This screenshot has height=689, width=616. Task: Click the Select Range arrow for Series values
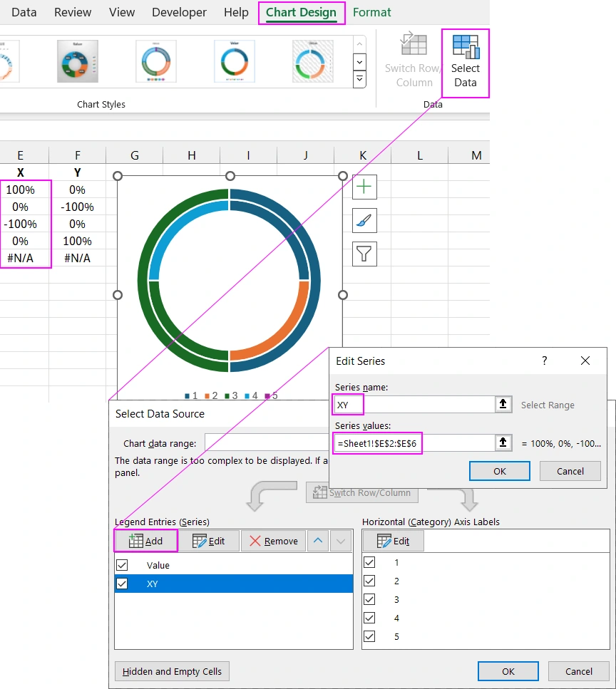tap(503, 443)
